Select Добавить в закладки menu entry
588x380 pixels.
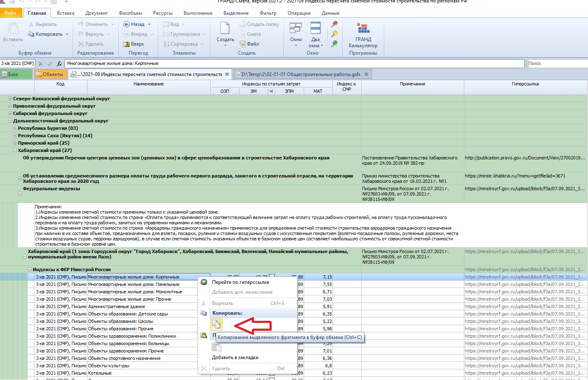coord(235,357)
